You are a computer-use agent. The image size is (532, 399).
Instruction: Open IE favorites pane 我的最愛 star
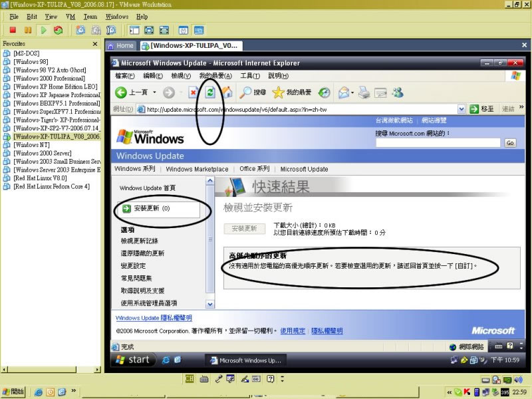(x=292, y=92)
